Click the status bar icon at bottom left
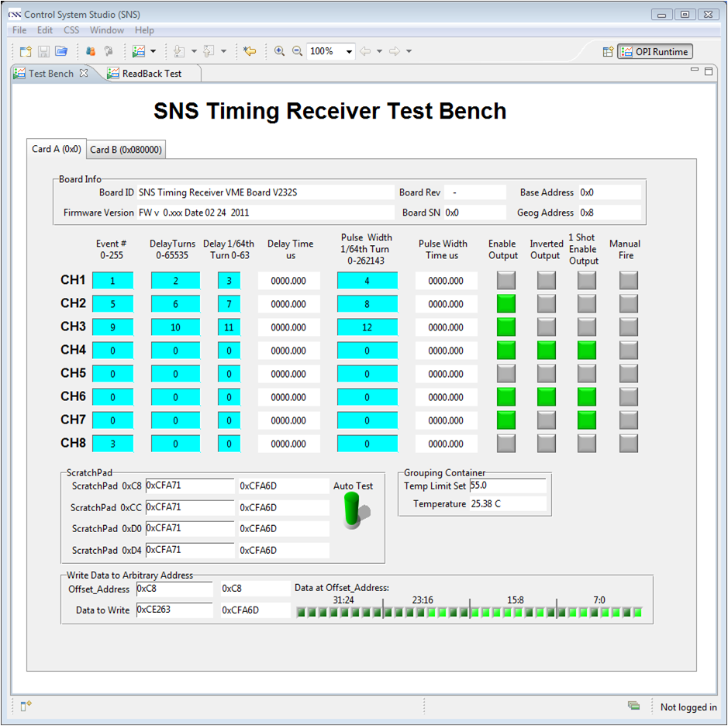The height and width of the screenshot is (726, 728). click(26, 706)
